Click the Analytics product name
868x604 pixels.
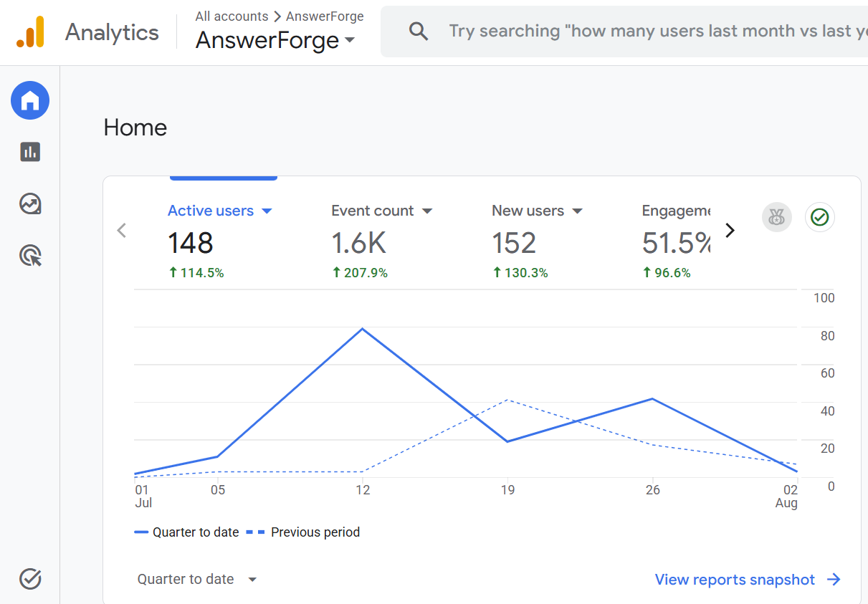(113, 32)
